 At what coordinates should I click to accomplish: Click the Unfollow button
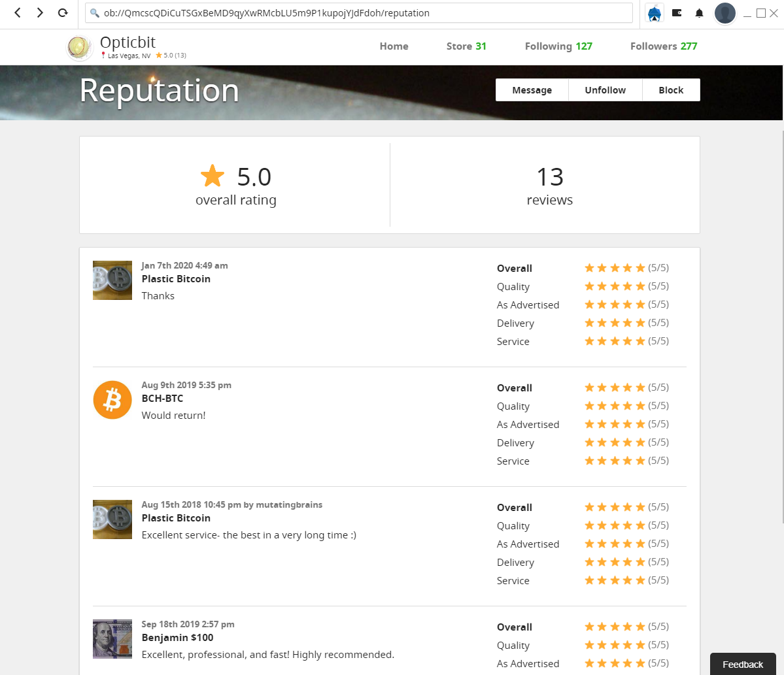click(605, 90)
